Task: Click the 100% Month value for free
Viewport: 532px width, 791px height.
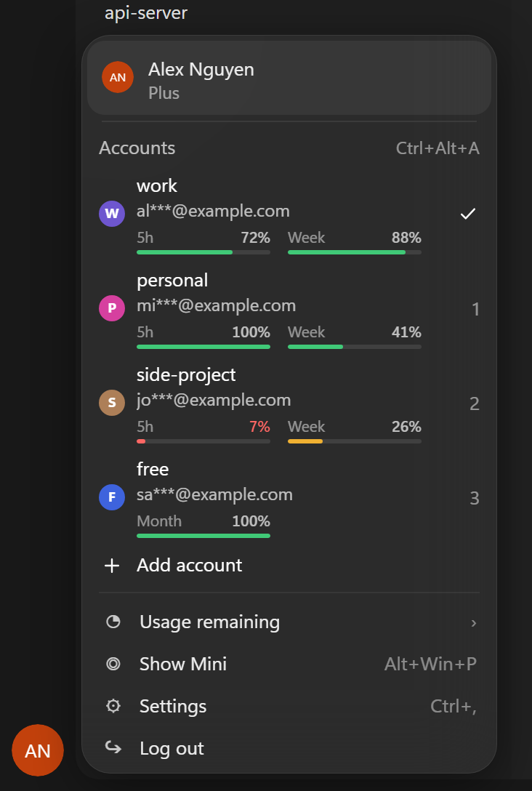Action: [x=251, y=521]
